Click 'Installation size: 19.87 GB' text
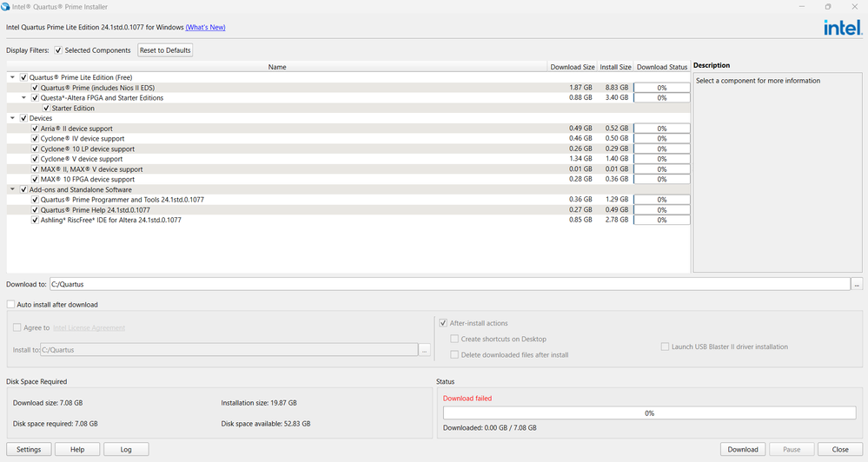The image size is (868, 462). pyautogui.click(x=259, y=403)
